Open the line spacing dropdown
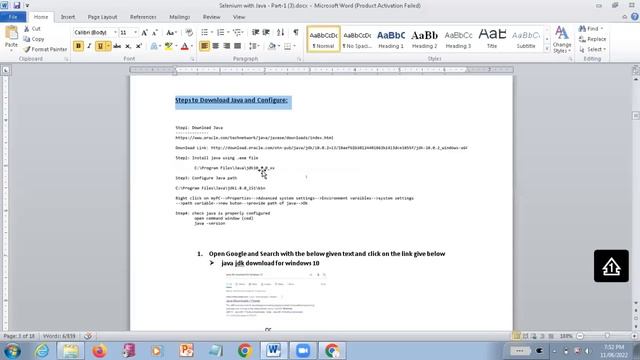Screen dimensions: 640x360 coord(254,46)
